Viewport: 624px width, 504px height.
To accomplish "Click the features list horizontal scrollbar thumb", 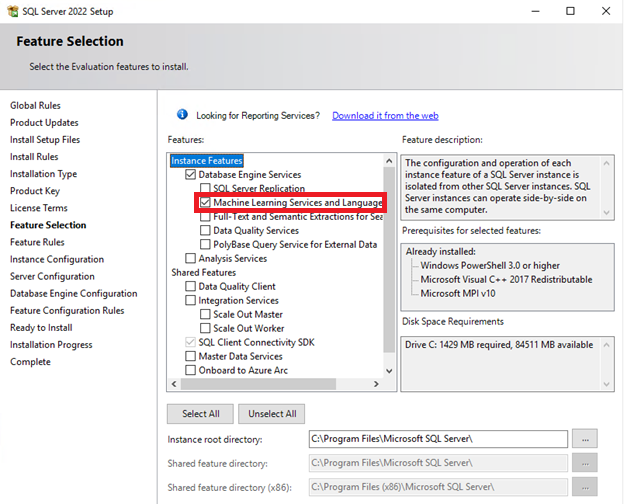I will (258, 384).
